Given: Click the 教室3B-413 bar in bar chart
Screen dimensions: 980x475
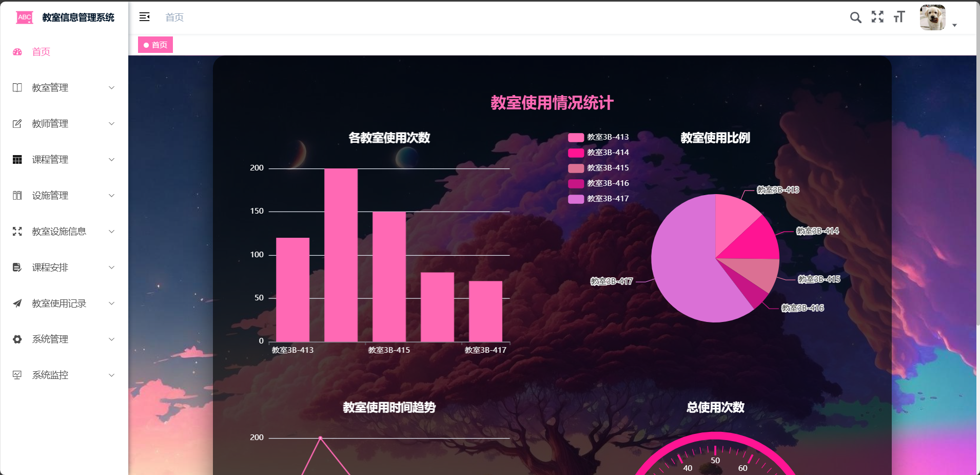Looking at the screenshot, I should click(292, 290).
